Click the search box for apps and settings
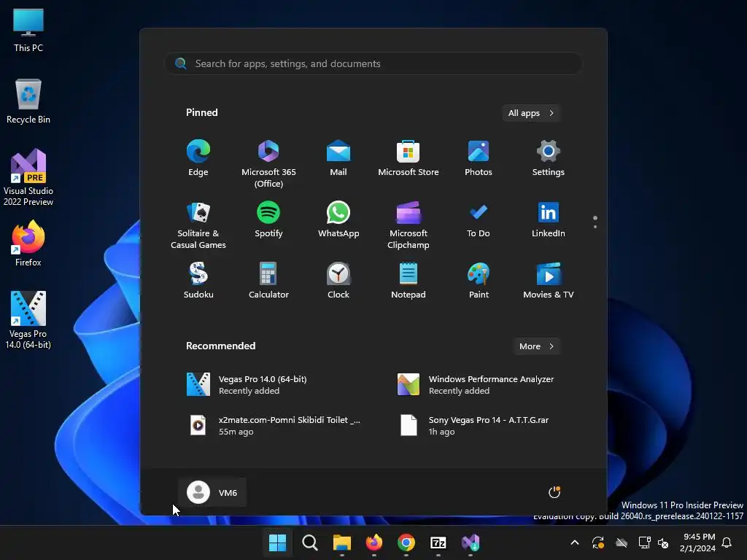This screenshot has height=560, width=747. click(373, 63)
